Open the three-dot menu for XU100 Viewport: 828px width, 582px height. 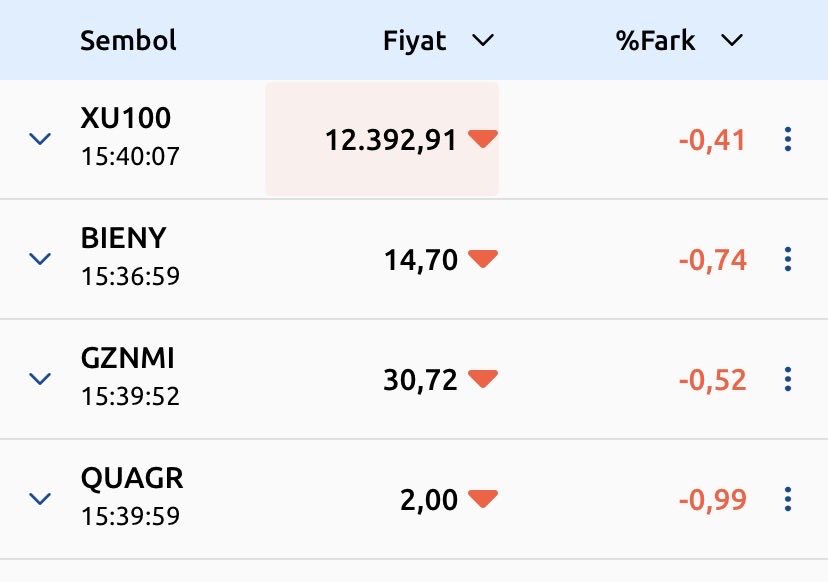[787, 139]
